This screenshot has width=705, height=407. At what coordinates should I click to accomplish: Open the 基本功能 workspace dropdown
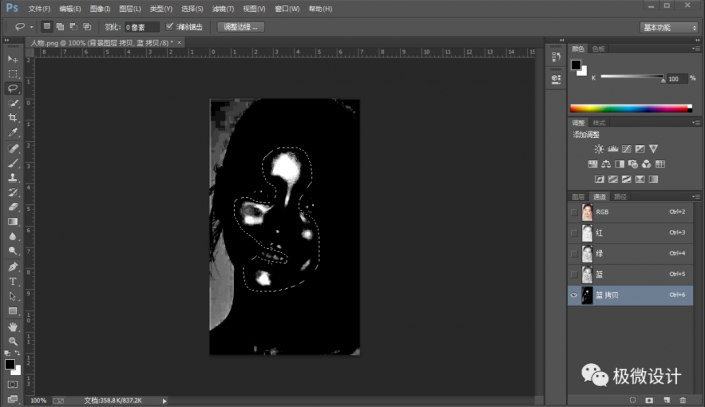click(669, 27)
